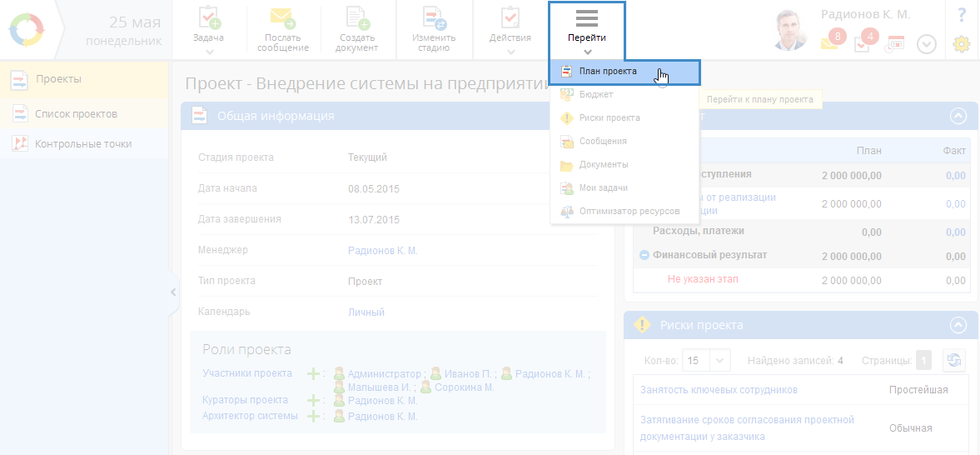Screen dimensions: 980x455
Task: Open unread messages with badge 8
Action: (830, 42)
